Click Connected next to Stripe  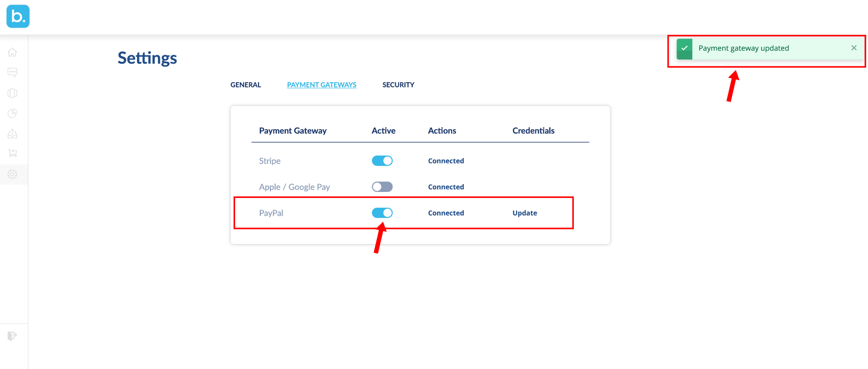click(446, 161)
